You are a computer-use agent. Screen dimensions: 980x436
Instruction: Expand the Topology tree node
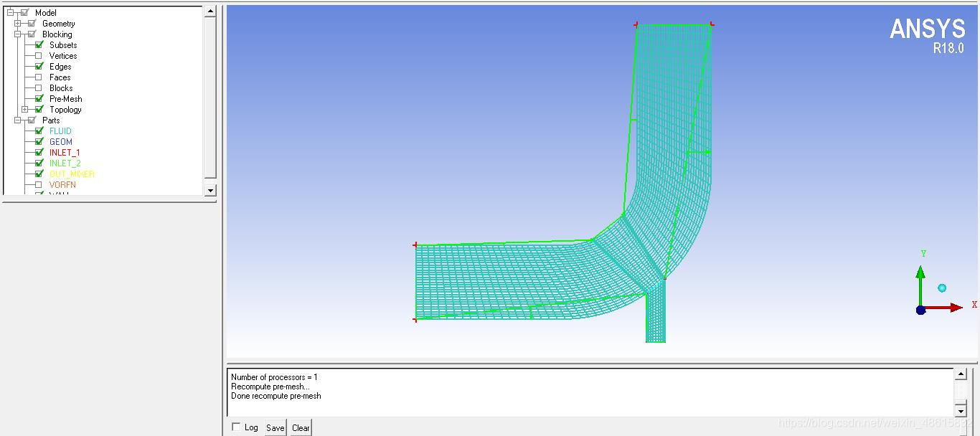point(25,110)
